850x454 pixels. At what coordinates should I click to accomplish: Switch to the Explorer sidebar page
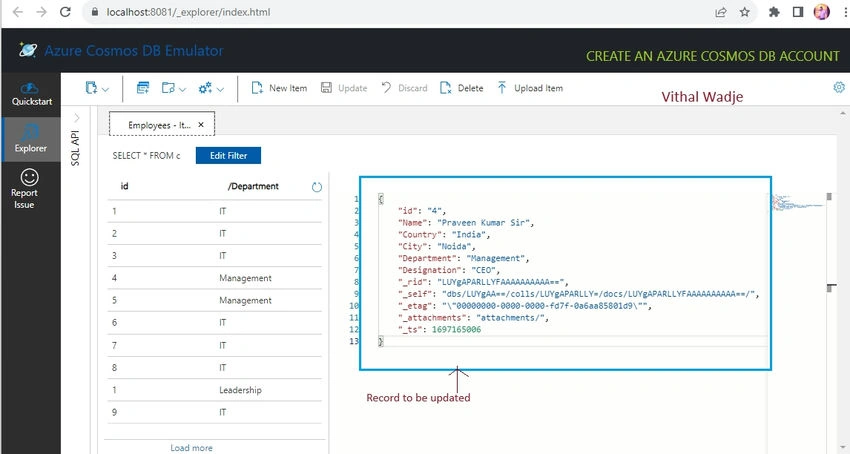[x=31, y=139]
